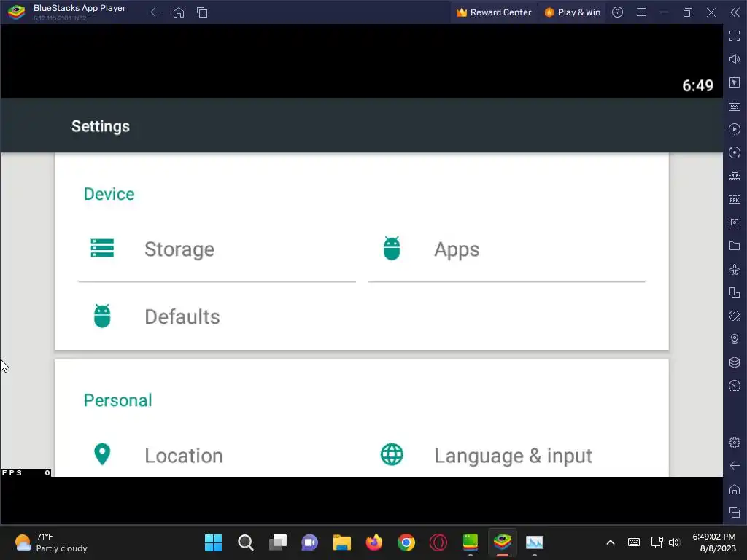
Task: Open the taskbar clock showing 6:49:02 PM
Action: pyautogui.click(x=714, y=542)
